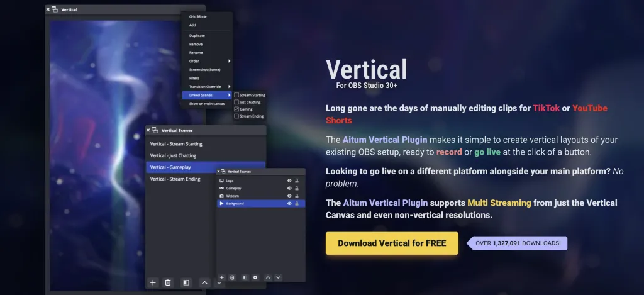Click Download Vertical for FREE button
This screenshot has height=295, width=644.
(392, 243)
